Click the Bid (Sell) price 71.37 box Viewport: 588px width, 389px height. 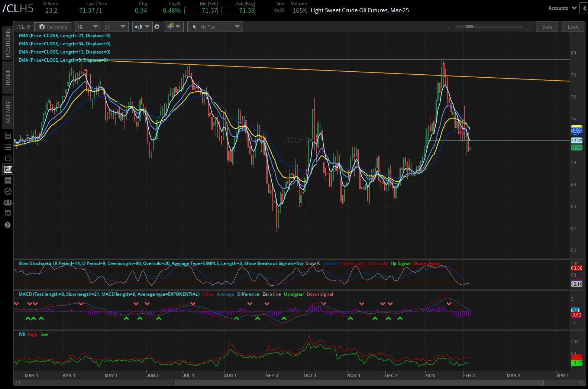[x=201, y=10]
